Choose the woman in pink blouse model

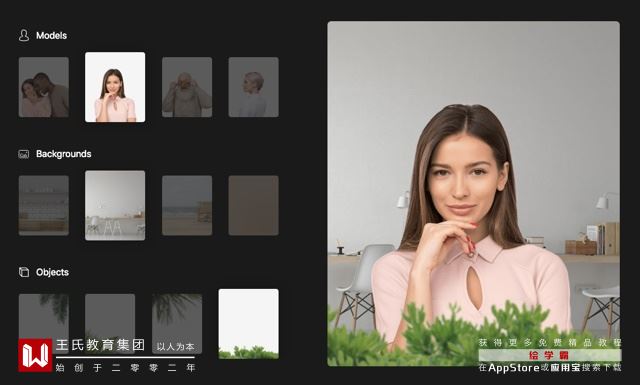click(x=115, y=87)
